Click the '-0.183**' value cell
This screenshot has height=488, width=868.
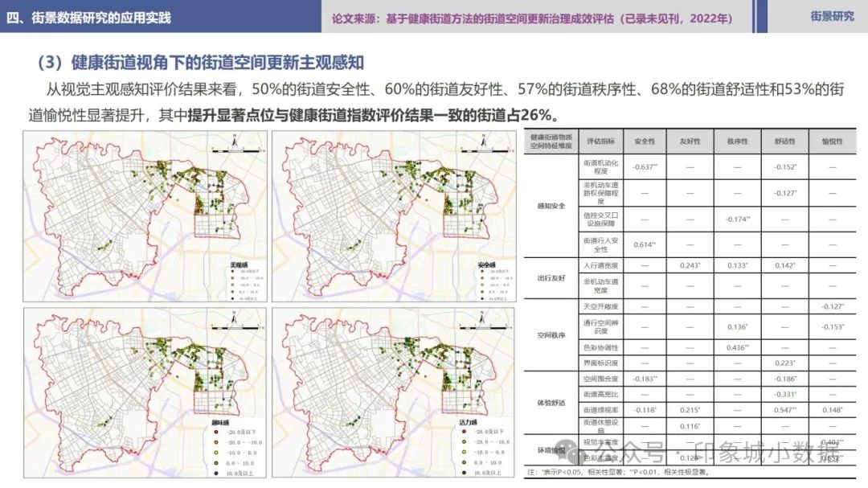click(645, 379)
